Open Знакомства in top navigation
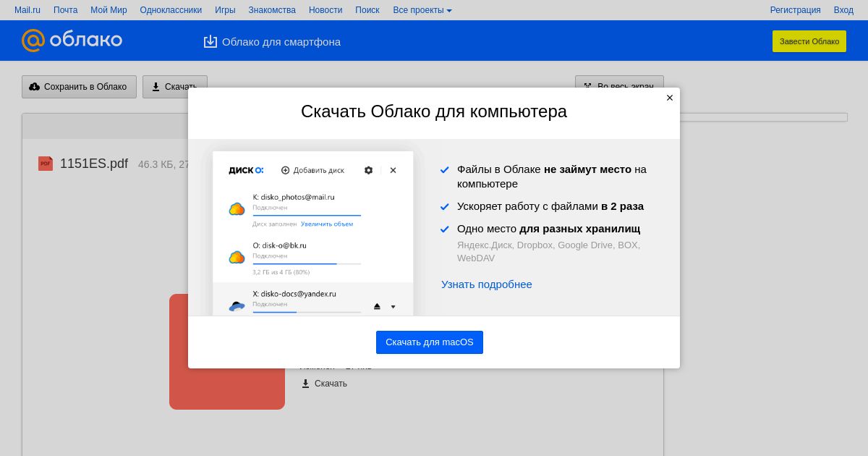 coord(272,10)
